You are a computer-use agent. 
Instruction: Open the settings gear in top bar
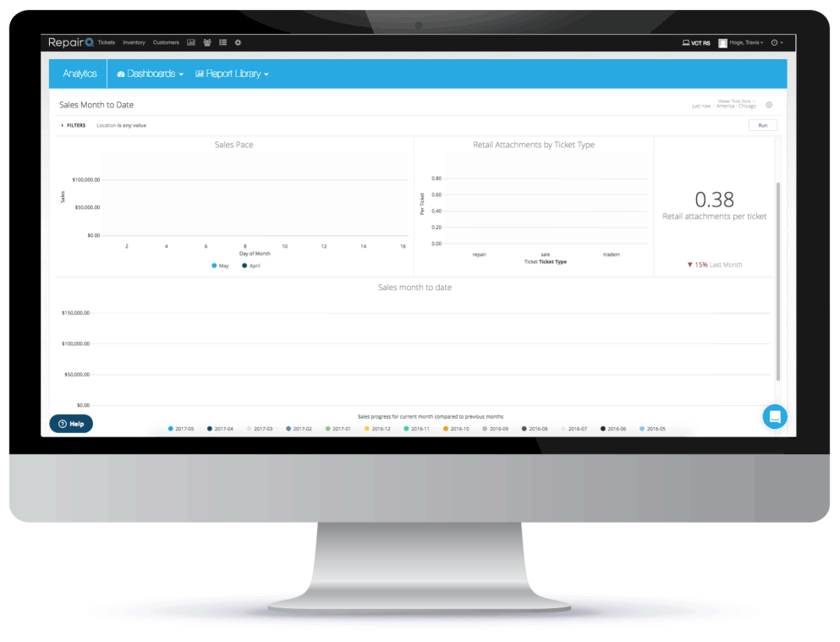pyautogui.click(x=238, y=42)
